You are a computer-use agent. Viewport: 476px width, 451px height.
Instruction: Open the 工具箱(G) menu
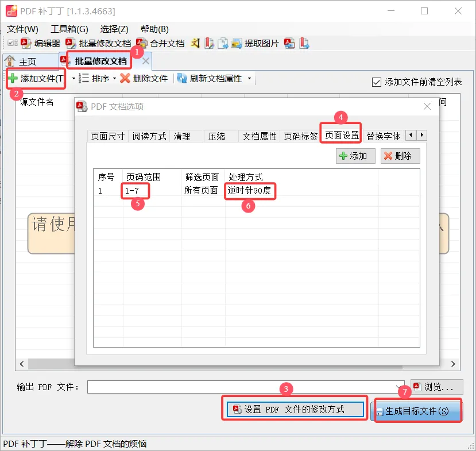pos(69,29)
